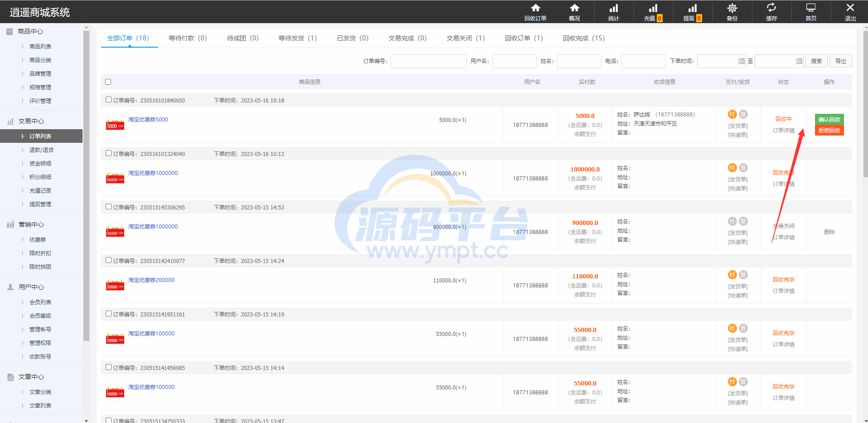This screenshot has height=423, width=868.
Task: Click the red 拒绝回收 button
Action: coord(829,131)
